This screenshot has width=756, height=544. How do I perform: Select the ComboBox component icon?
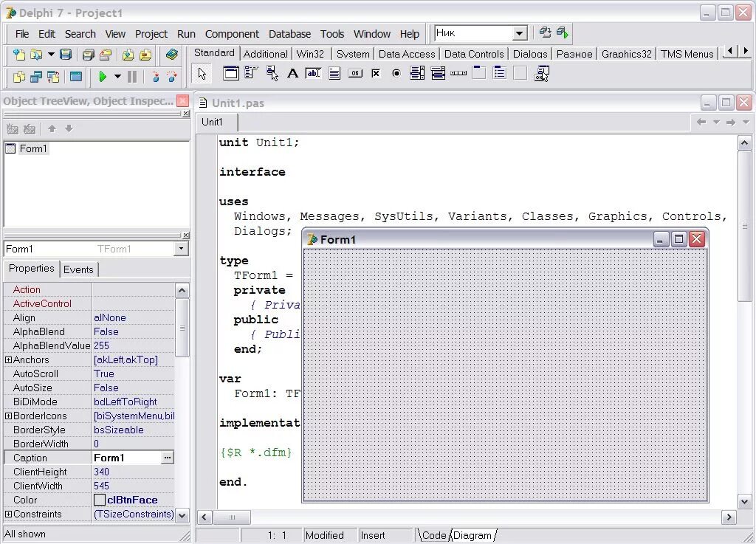coord(438,73)
